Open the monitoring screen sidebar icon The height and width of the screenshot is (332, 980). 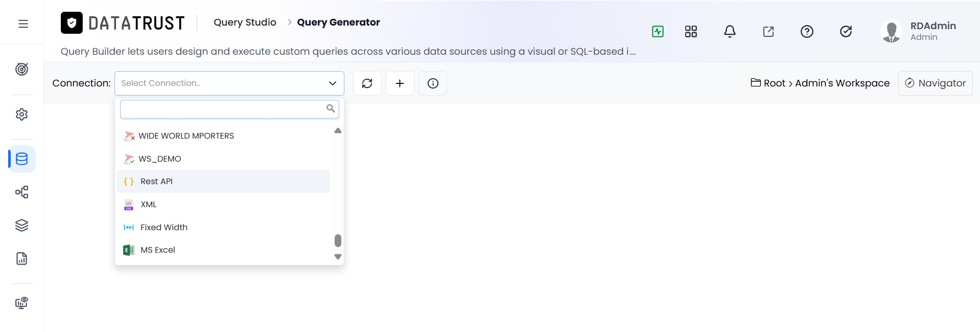tap(21, 303)
